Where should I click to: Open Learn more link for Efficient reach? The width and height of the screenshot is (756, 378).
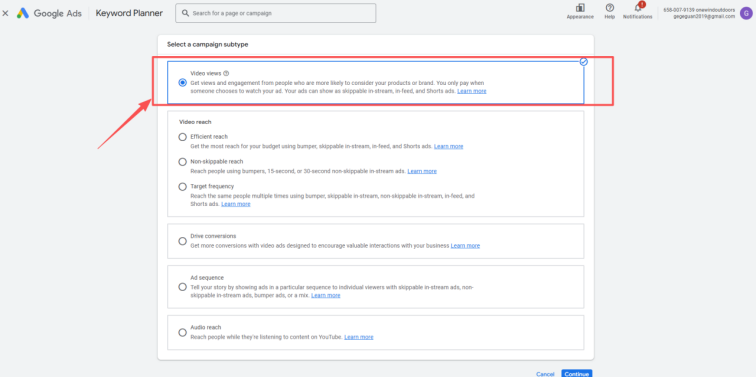448,146
